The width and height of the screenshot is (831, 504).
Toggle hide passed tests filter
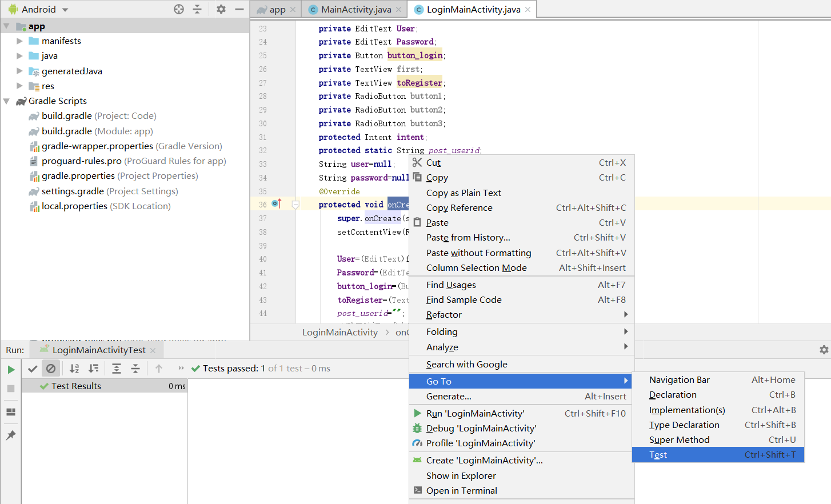coord(51,368)
